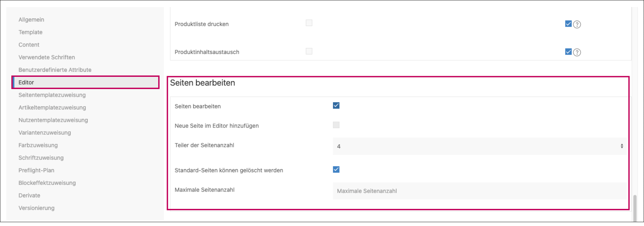
Task: Go to the Template section
Action: click(31, 32)
